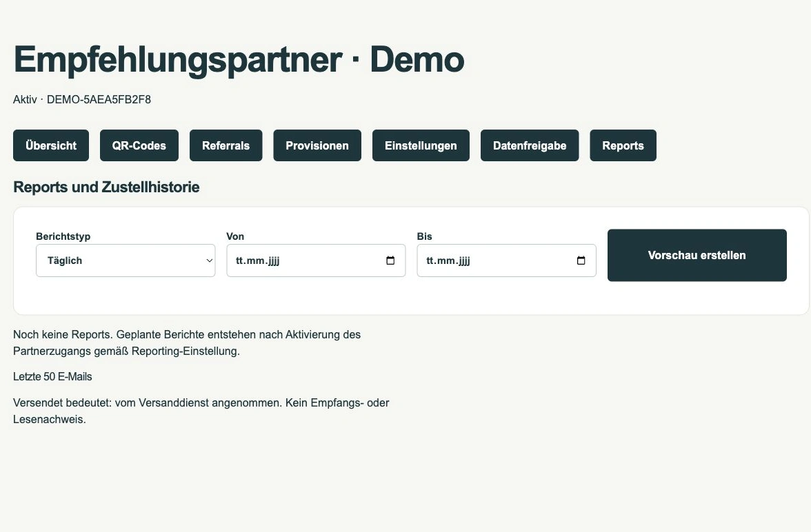Go to the Referrals tab

[226, 145]
